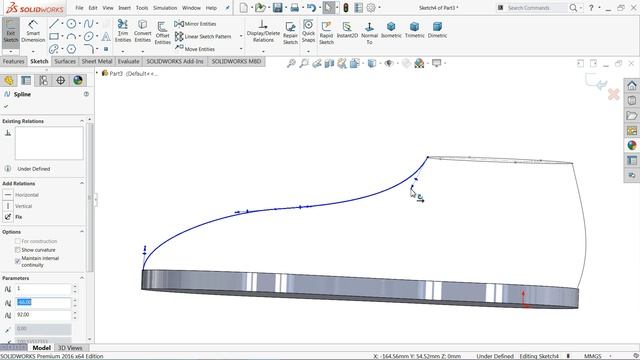The image size is (640, 360).
Task: Click the highlighted X coordinate parameter field
Action: (x=43, y=302)
